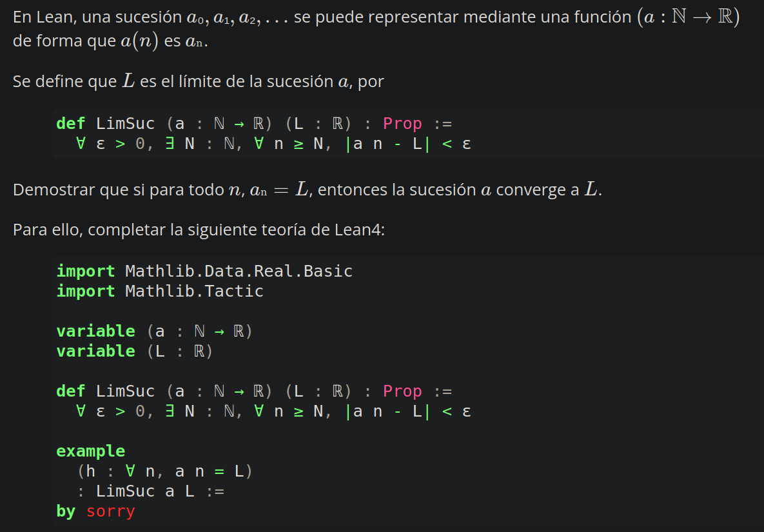Image resolution: width=764 pixels, height=532 pixels.
Task: Click the variable (a : ℕ → ℝ) line
Action: (154, 331)
